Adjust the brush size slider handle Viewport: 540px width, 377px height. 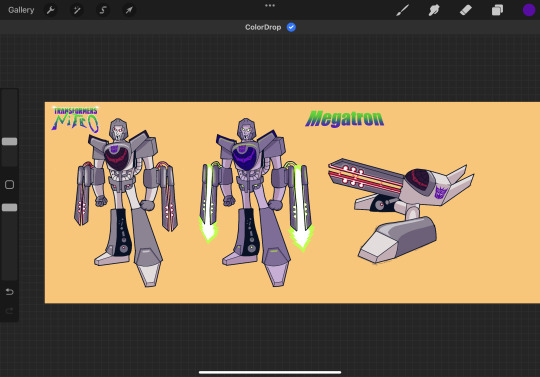tap(9, 142)
